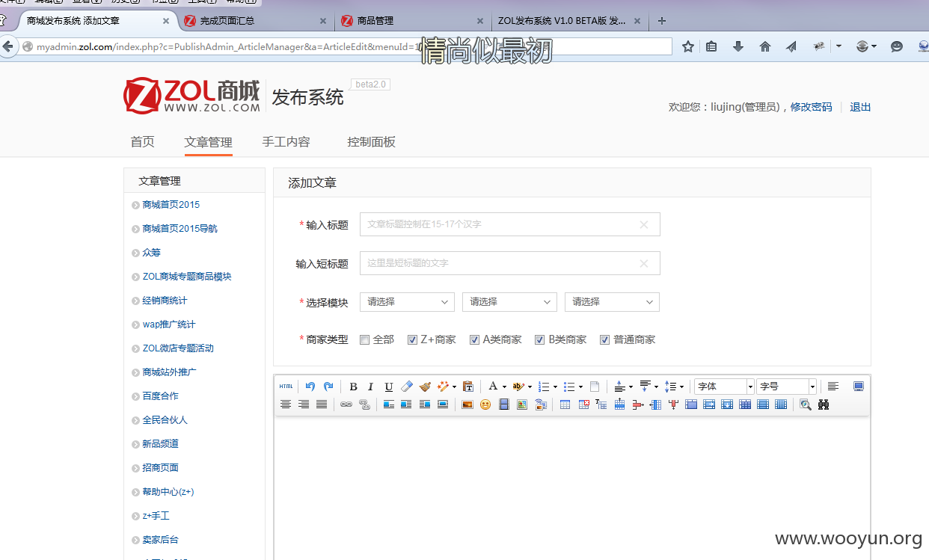929x560 pixels.
Task: Insert a blank page template
Action: [x=595, y=387]
